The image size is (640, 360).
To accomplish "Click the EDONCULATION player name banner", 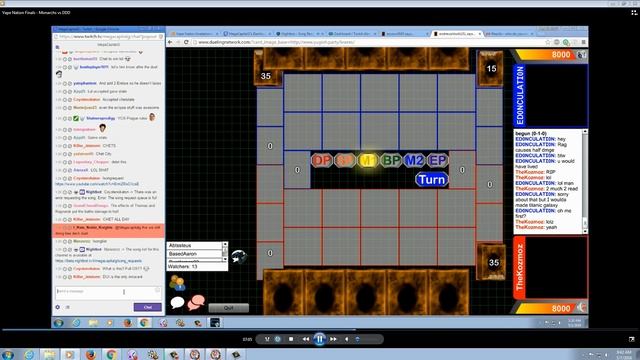I will coord(520,96).
